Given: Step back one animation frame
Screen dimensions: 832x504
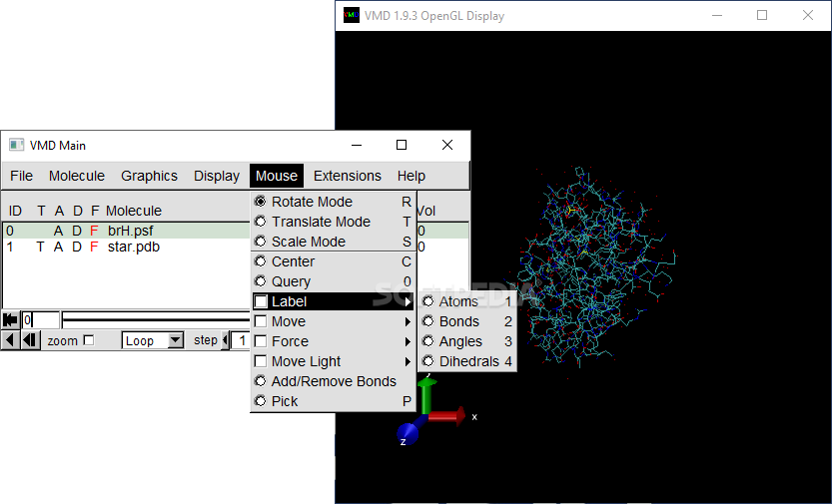Looking at the screenshot, I should pyautogui.click(x=30, y=340).
